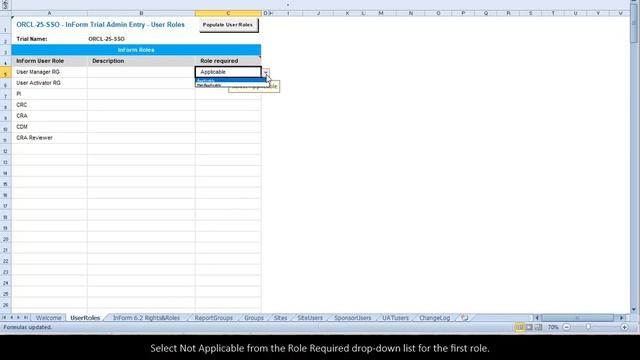
Task: Click the 'PI' role cell
Action: [49, 94]
